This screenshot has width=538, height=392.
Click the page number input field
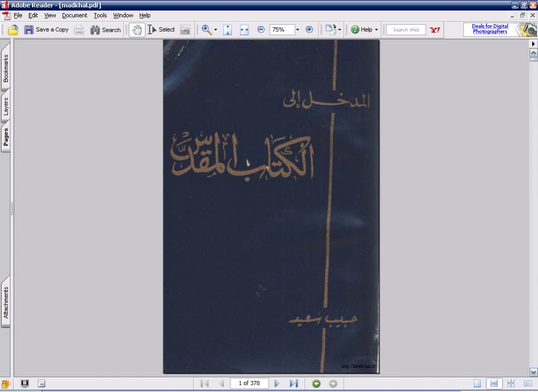pyautogui.click(x=249, y=384)
